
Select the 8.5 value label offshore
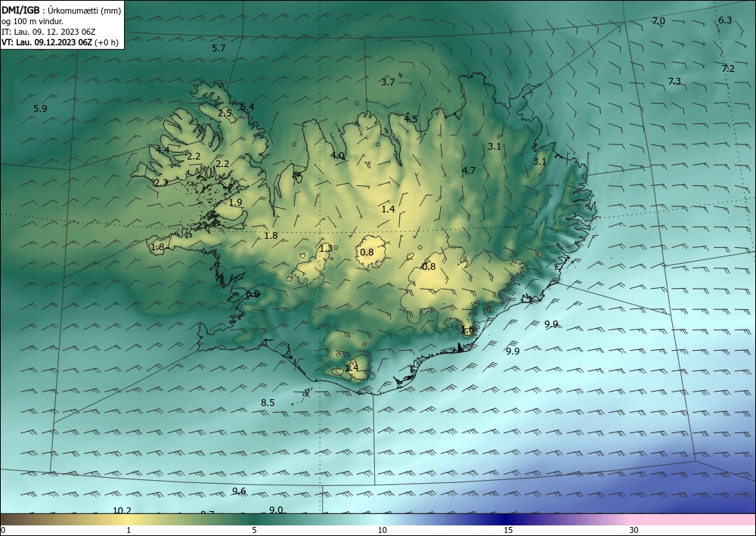(268, 402)
